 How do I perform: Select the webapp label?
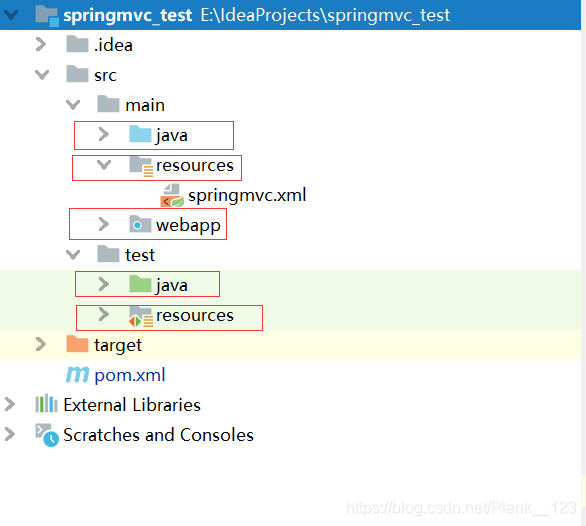[x=188, y=226]
